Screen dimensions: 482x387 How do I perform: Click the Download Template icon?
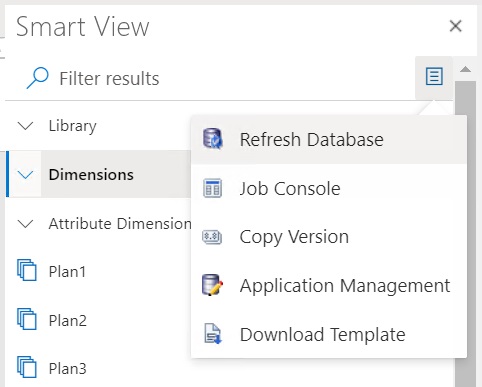point(213,334)
